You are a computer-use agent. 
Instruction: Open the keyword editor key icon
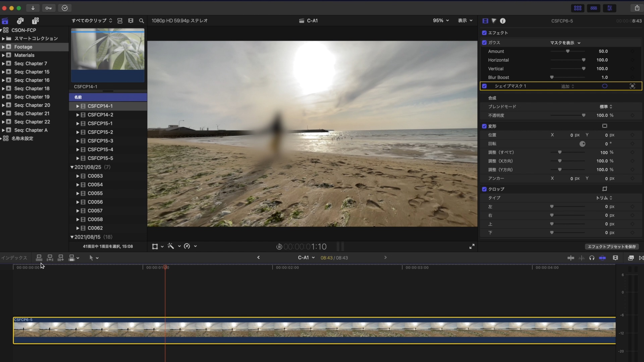(x=49, y=8)
